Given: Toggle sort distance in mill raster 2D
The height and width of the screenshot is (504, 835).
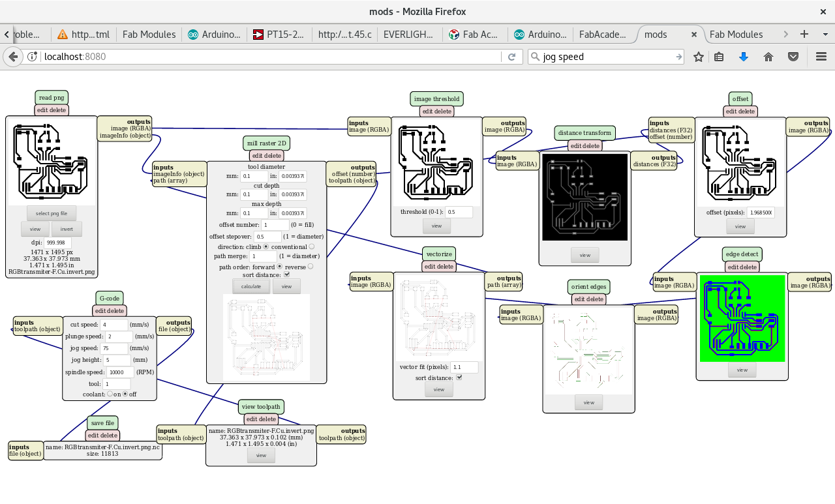Looking at the screenshot, I should (x=286, y=274).
